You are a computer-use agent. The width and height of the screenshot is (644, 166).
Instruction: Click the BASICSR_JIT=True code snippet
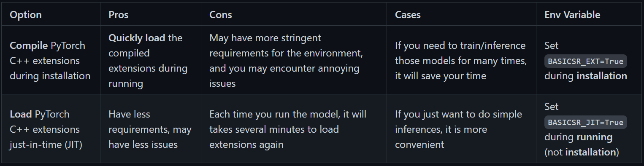(586, 123)
